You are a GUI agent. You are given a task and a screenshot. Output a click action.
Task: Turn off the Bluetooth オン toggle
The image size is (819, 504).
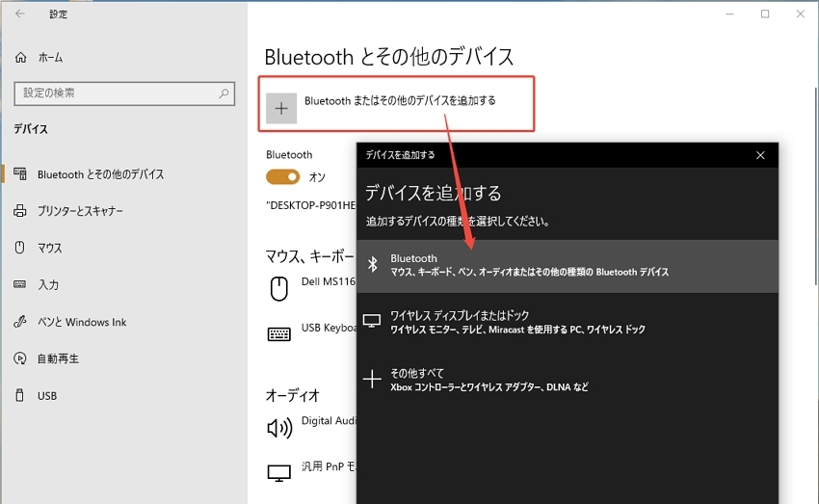(x=282, y=176)
